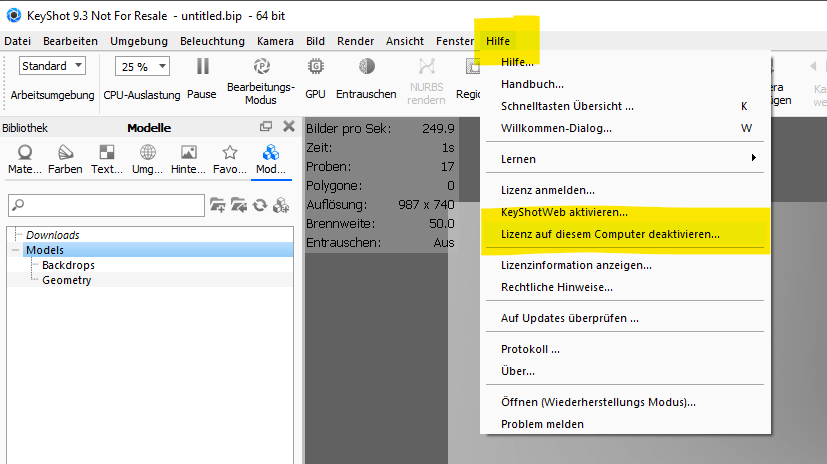Open the Ansicht menu

405,41
